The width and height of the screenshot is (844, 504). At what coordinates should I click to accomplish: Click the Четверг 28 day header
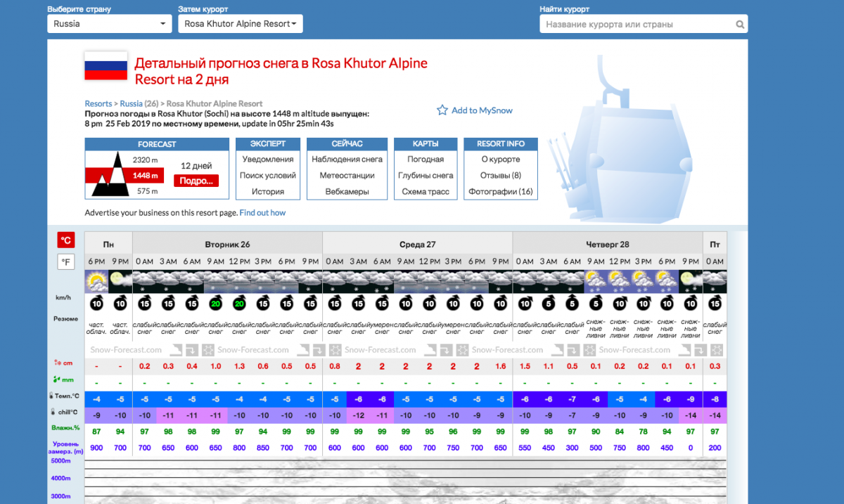608,244
